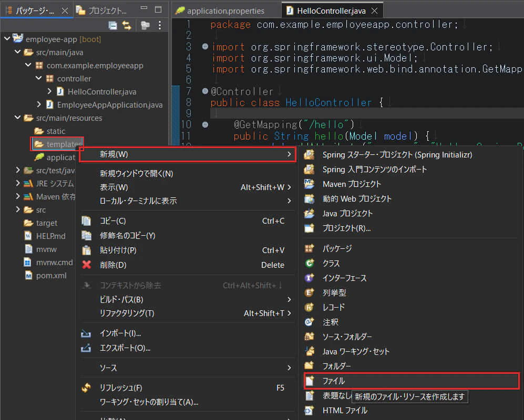Select pom.xml in the project tree
Screen dimensions: 524x420
pos(46,276)
